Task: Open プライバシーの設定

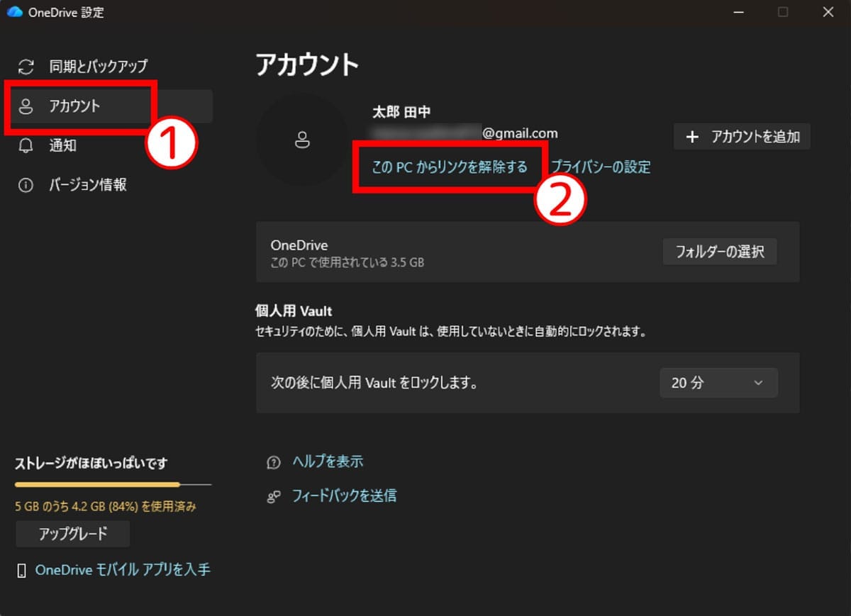Action: 601,167
